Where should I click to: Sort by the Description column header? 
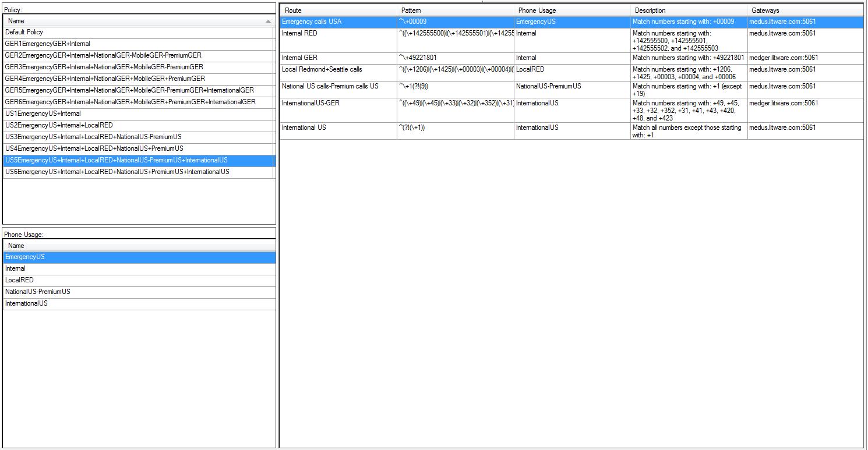point(689,10)
